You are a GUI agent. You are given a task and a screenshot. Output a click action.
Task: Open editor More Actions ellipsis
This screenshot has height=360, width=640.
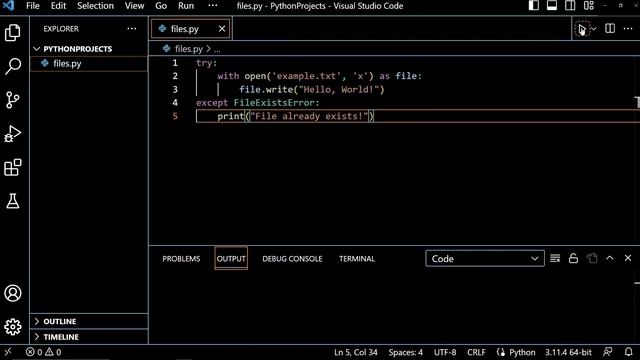click(x=628, y=28)
